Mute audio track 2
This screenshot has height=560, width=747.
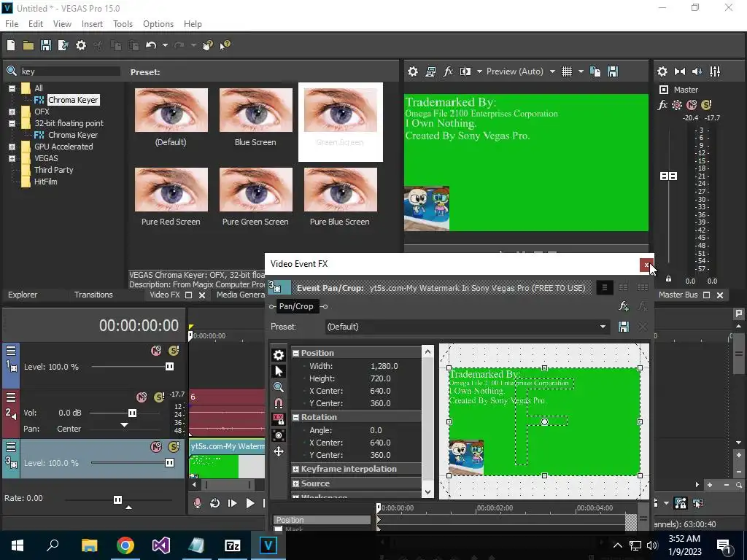[x=142, y=397]
